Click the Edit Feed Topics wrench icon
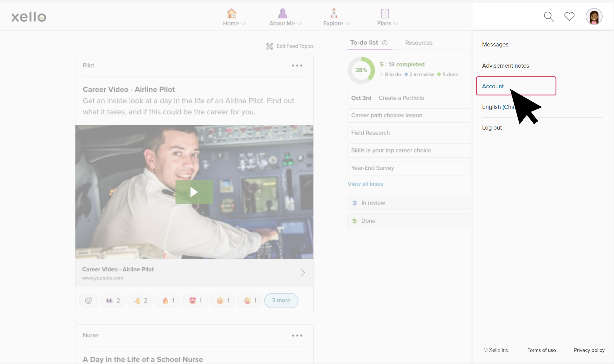Screen dimensions: 614x364 [x=270, y=46]
